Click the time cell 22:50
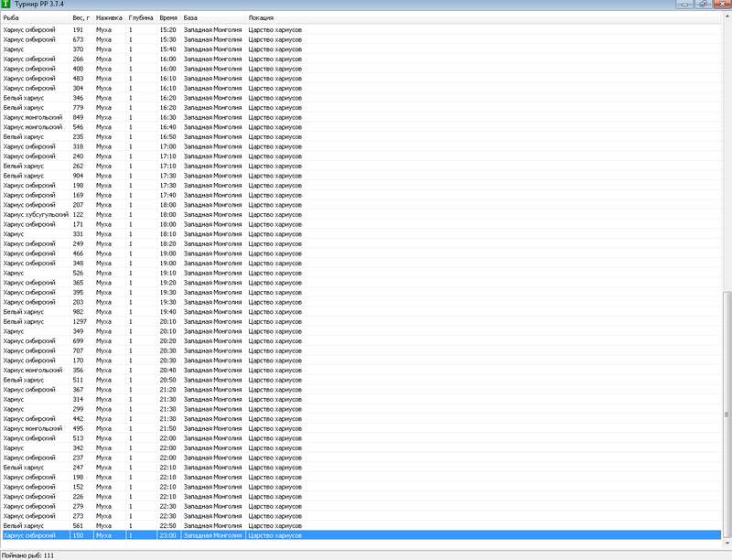732x560 pixels. point(167,526)
